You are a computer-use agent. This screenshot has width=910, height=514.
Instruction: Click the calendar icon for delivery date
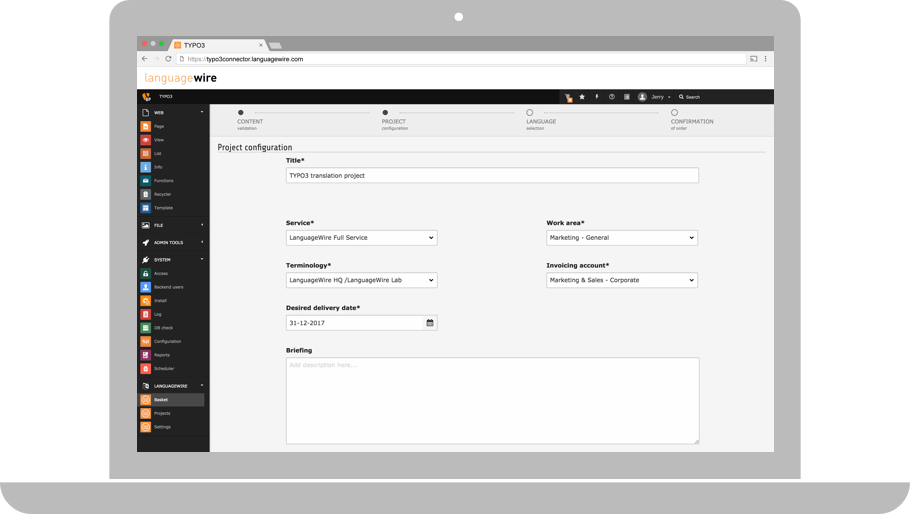tap(430, 323)
